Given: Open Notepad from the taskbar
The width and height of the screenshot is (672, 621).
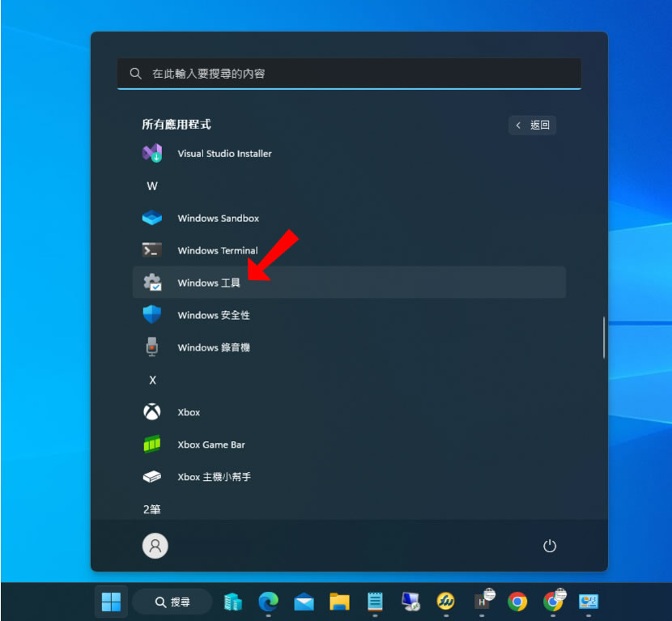Looking at the screenshot, I should [375, 602].
